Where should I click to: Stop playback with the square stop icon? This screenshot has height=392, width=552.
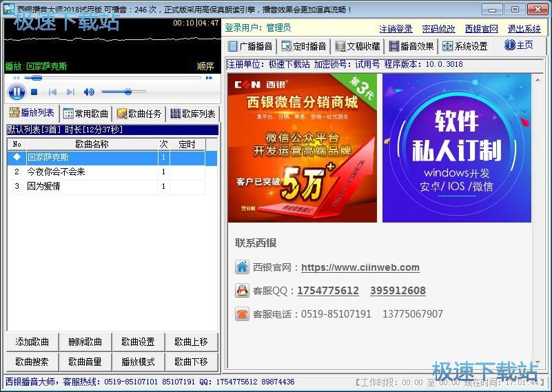click(x=34, y=92)
